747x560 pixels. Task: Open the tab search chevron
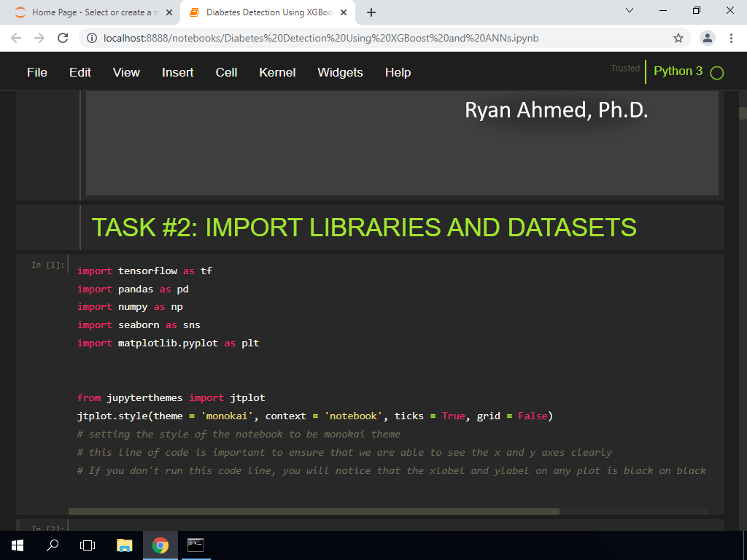630,10
